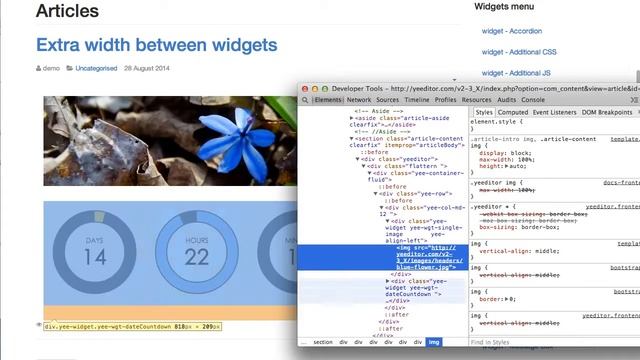Select the DOM Breakpoints sidebar tab

[607, 112]
